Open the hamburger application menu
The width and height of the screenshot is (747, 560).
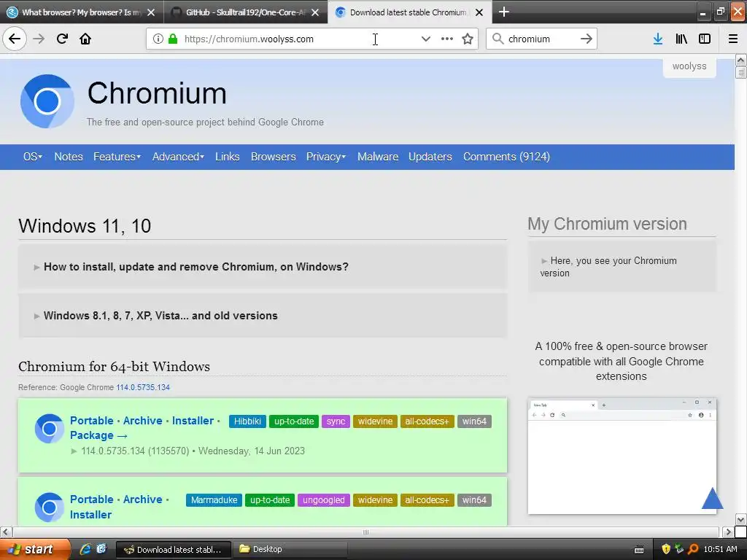733,39
